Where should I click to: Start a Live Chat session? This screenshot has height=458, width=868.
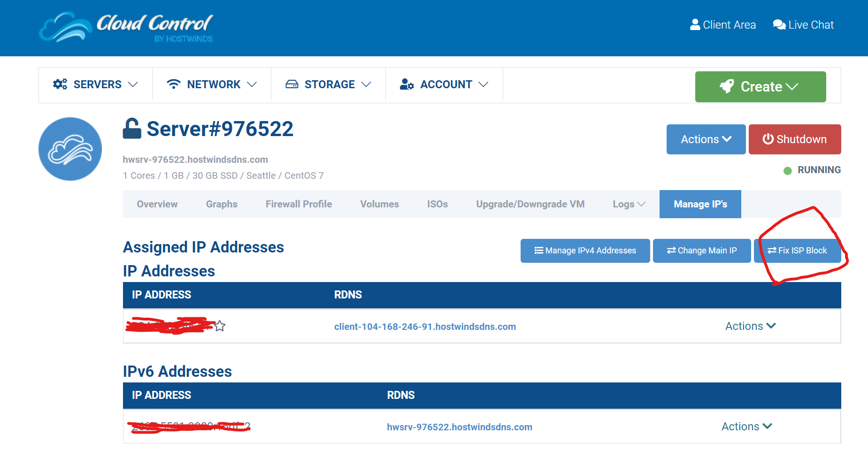pos(803,25)
